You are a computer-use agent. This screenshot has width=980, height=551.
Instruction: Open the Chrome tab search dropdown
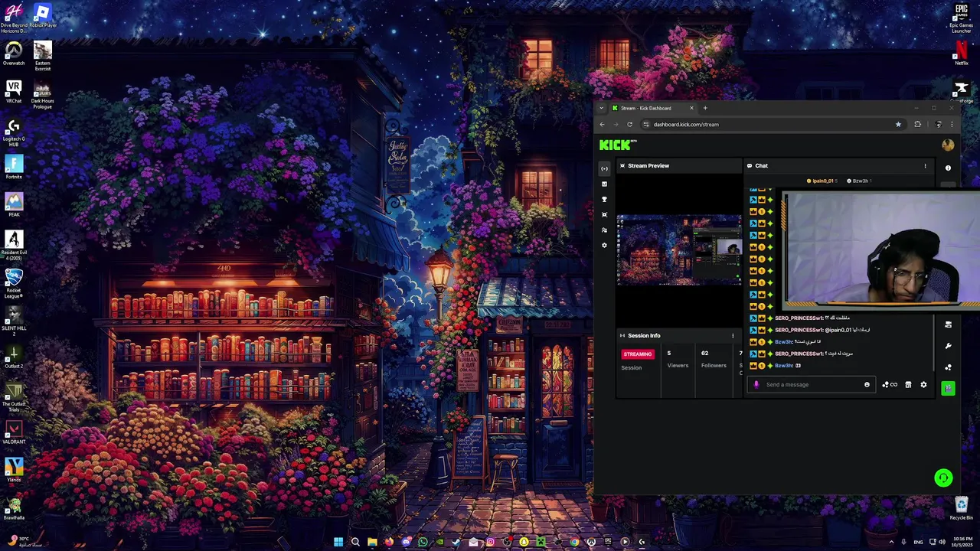601,108
